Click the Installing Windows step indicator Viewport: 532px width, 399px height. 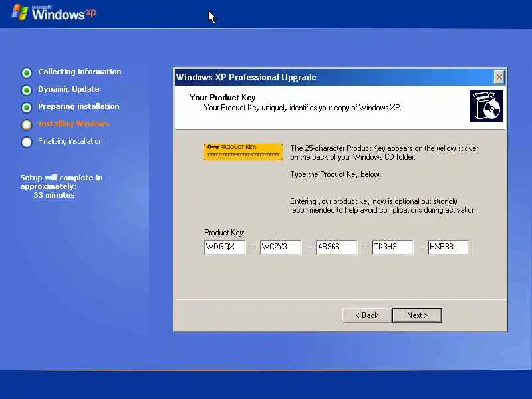tap(27, 125)
